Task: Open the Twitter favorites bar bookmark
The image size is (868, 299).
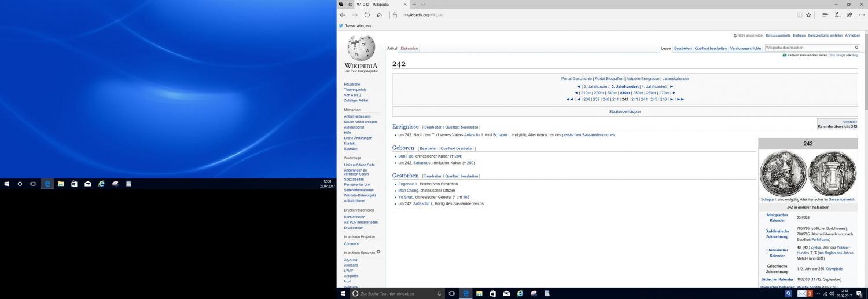Action: (x=356, y=26)
